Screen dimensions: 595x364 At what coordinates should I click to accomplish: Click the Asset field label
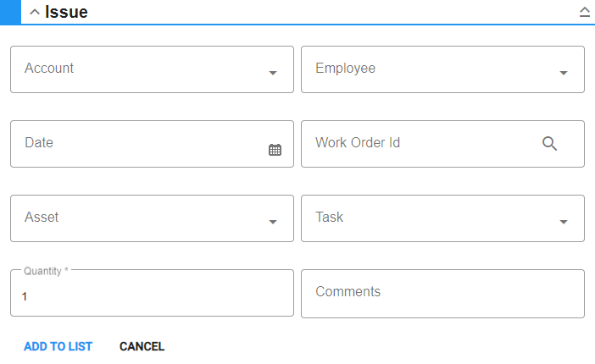pos(42,218)
